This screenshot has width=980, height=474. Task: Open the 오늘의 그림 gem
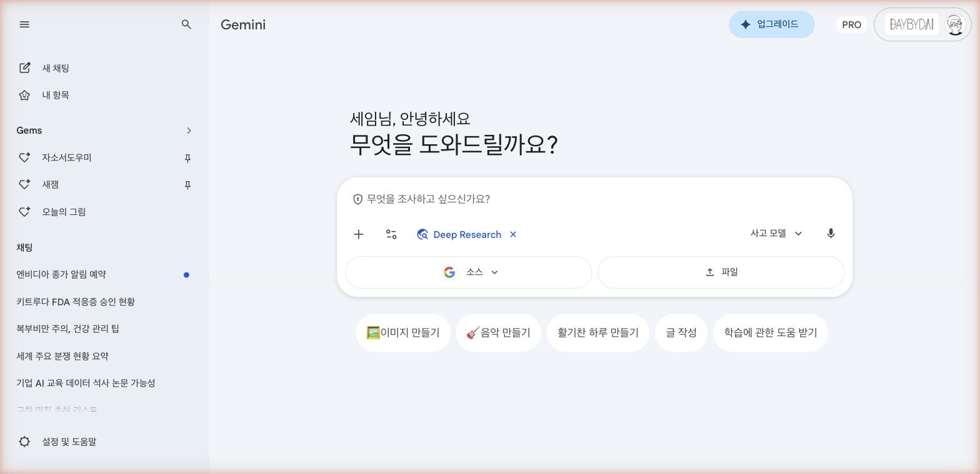tap(64, 212)
